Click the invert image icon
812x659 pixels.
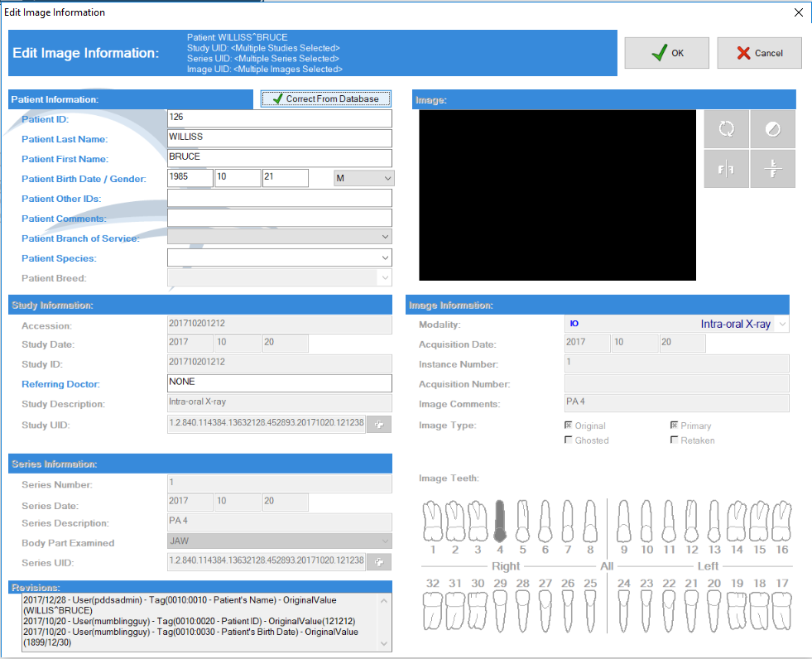pos(772,128)
